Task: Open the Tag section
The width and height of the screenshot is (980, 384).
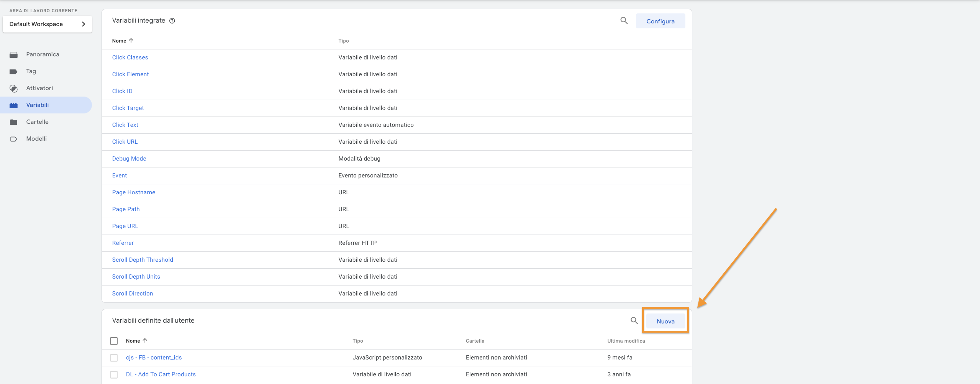Action: click(31, 71)
